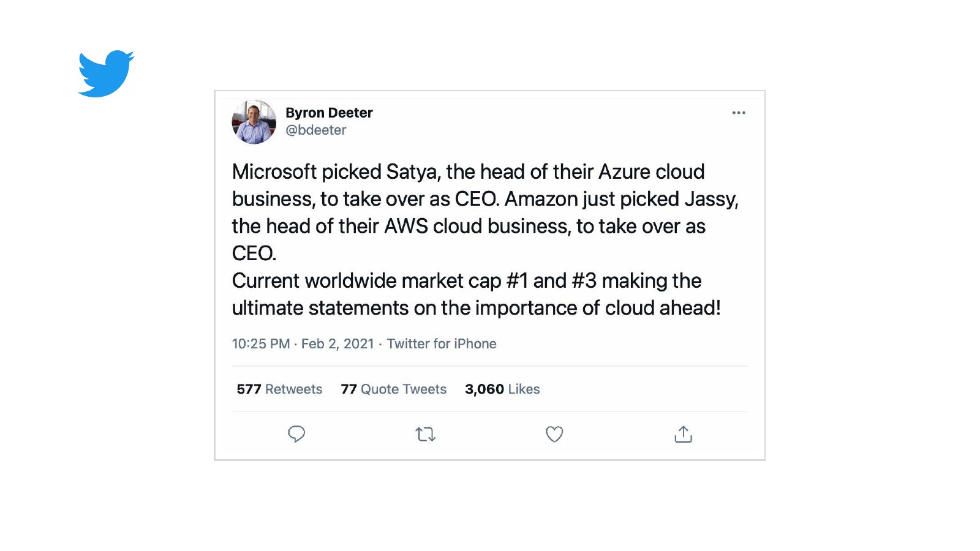Retweet using the retweet arrows icon

pos(425,434)
